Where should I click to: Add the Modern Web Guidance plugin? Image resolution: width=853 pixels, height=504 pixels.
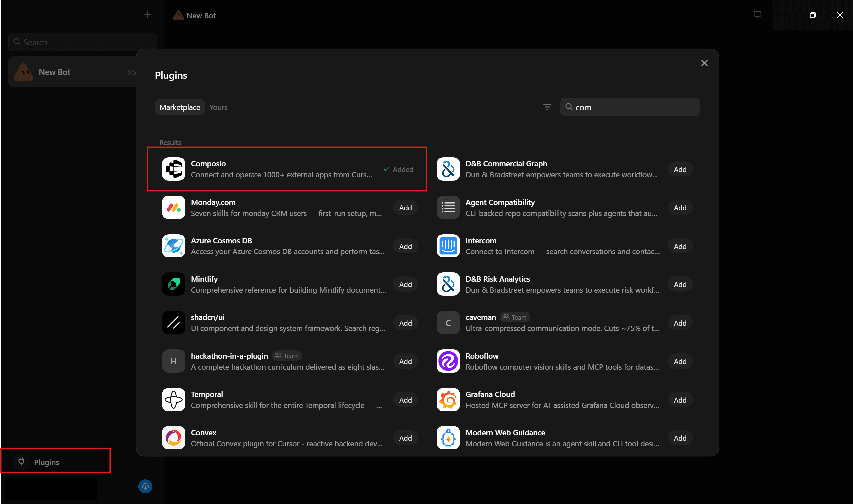click(x=680, y=438)
